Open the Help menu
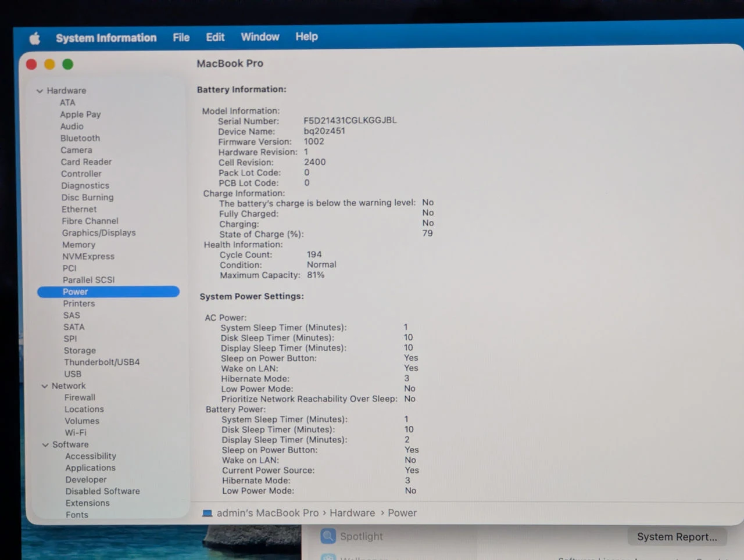This screenshot has height=560, width=744. (306, 37)
